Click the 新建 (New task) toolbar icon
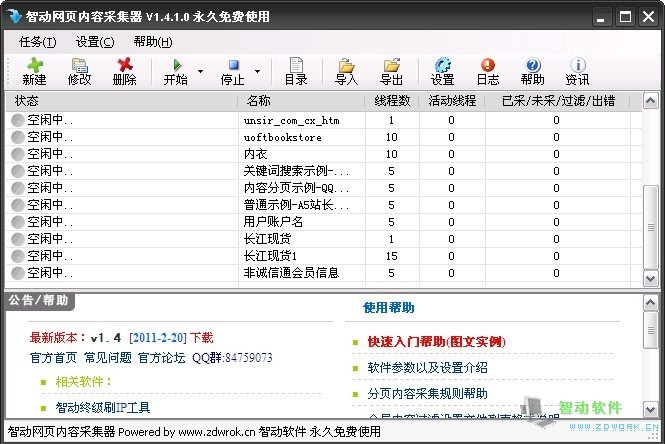The image size is (665, 444). [x=34, y=71]
